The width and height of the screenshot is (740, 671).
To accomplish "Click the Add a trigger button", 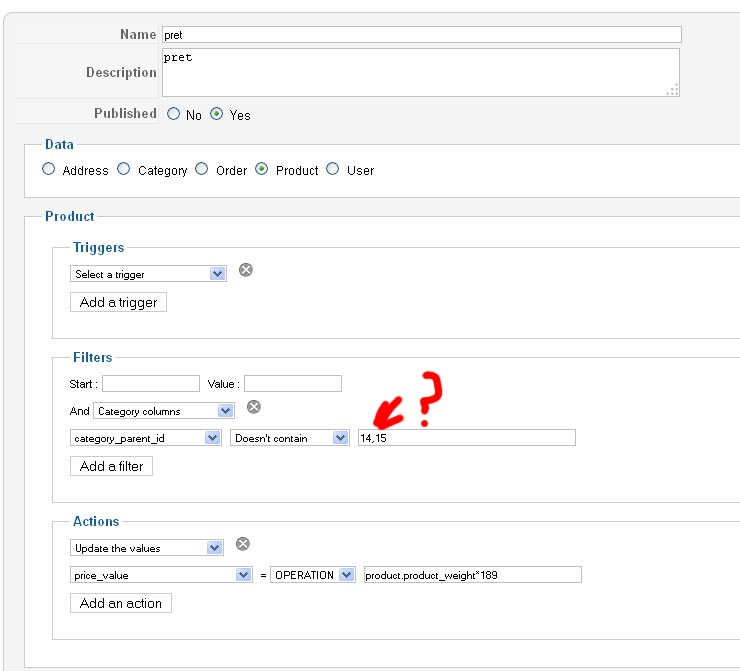I will tap(118, 302).
